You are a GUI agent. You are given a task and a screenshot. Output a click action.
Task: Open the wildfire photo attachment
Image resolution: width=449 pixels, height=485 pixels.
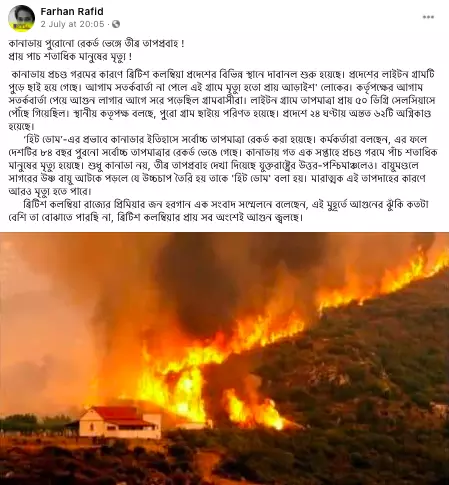pyautogui.click(x=224, y=358)
